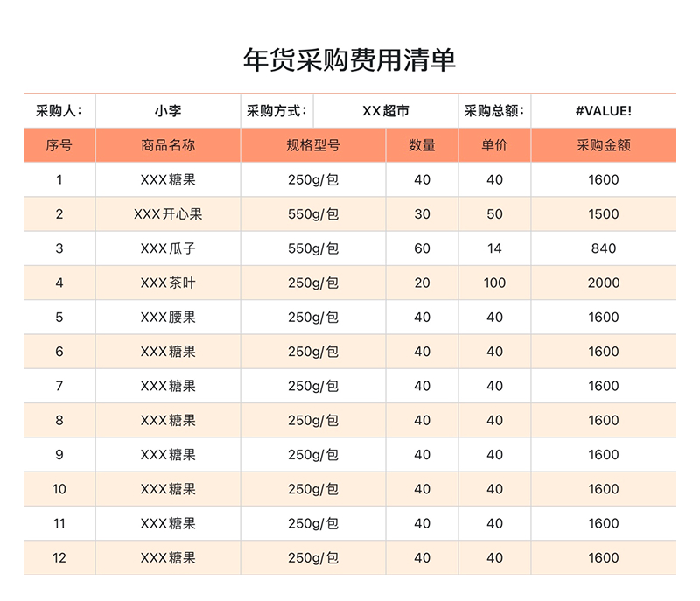This screenshot has width=700, height=601.
Task: Select the cell containing 小李
Action: click(x=168, y=110)
